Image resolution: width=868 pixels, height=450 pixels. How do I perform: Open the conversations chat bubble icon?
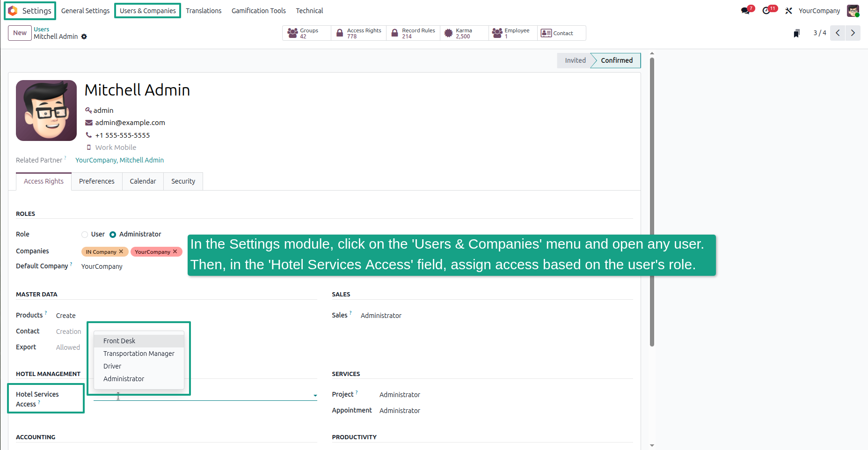pyautogui.click(x=745, y=11)
